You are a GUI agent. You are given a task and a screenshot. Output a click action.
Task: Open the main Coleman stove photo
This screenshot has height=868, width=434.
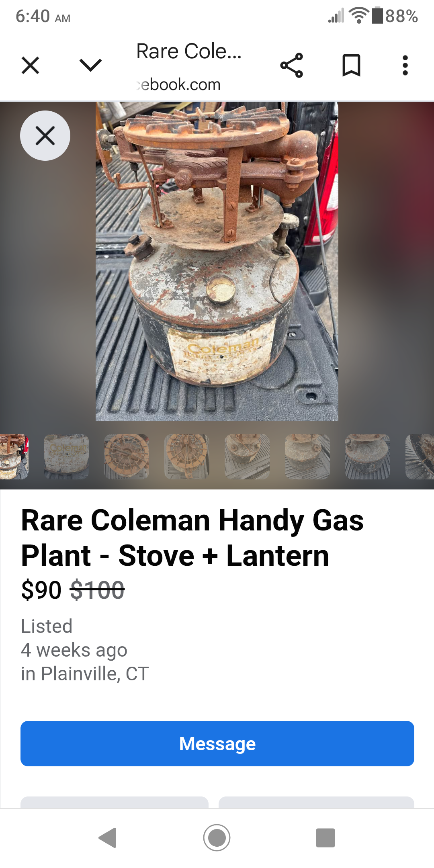(x=217, y=261)
